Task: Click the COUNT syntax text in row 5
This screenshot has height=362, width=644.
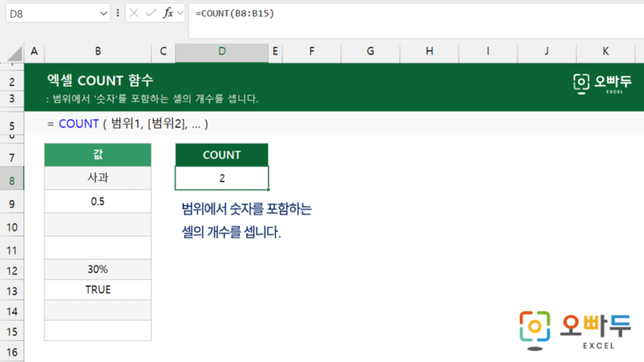Action: tap(127, 123)
